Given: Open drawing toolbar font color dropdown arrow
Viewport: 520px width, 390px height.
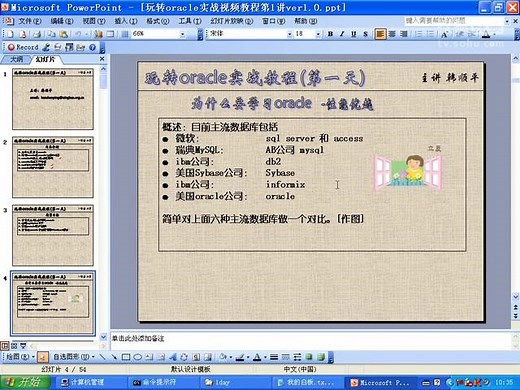Looking at the screenshot, I should [x=265, y=357].
